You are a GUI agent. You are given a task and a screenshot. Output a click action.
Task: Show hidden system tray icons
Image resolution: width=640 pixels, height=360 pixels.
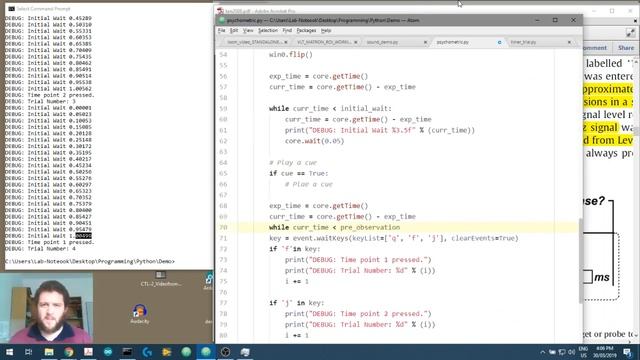point(542,352)
